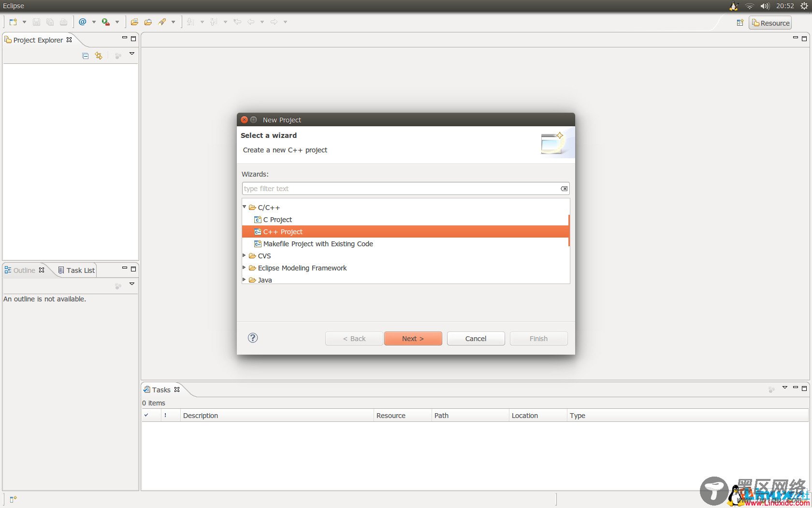Screen dimensions: 812x508
Task: Click the Run External Tools icon
Action: [105, 22]
